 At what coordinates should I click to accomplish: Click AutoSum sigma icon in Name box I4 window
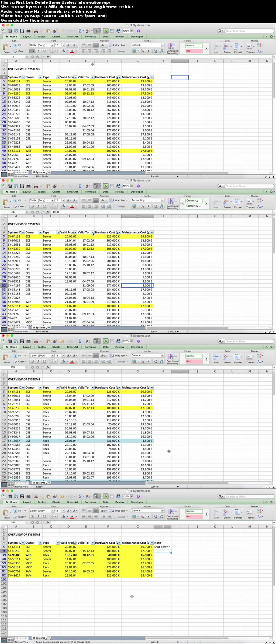80,31
